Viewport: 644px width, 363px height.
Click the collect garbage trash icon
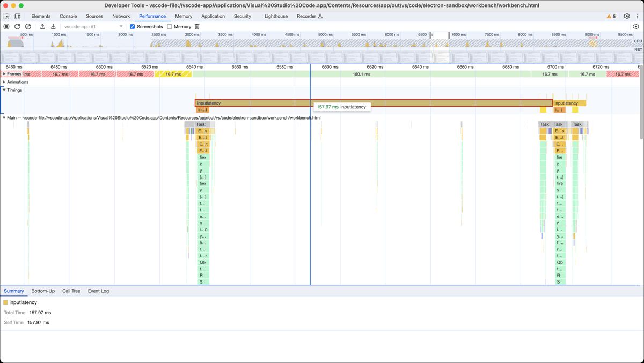coord(197,26)
